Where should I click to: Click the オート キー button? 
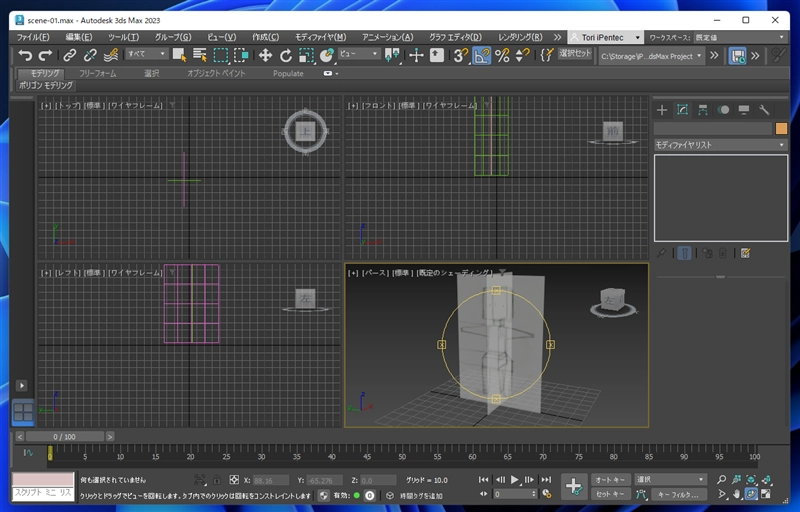[x=610, y=479]
